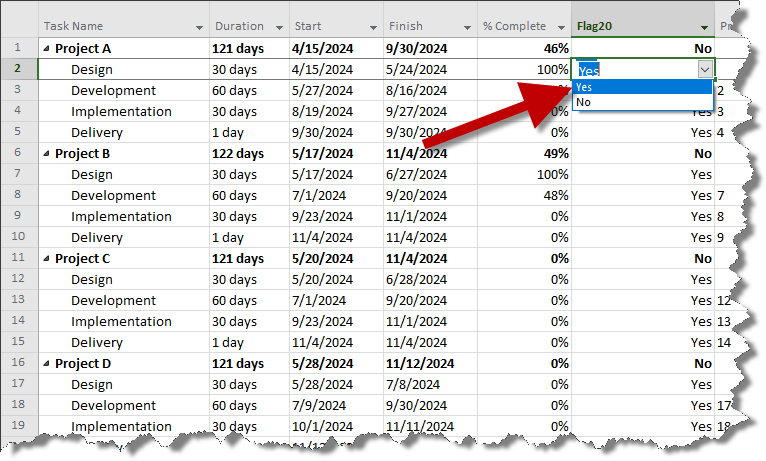Viewport: 766px width, 461px height.
Task: Collapse the Project D summary task
Action: pyautogui.click(x=46, y=363)
